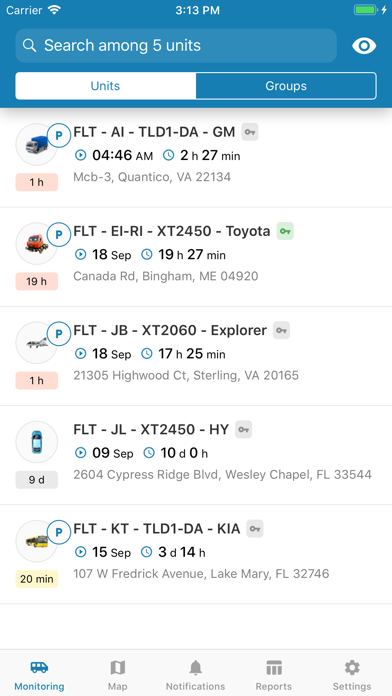The width and height of the screenshot is (392, 696).
Task: Tap the green key icon next to Toyota
Action: point(285,231)
